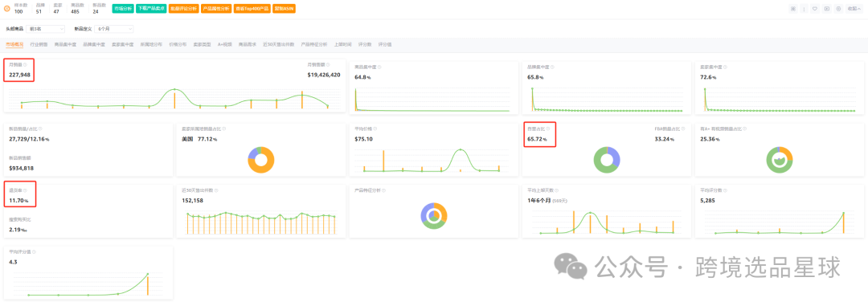This screenshot has width=868, height=302.
Task: Switch to the 行业销售 tab
Action: [39, 43]
